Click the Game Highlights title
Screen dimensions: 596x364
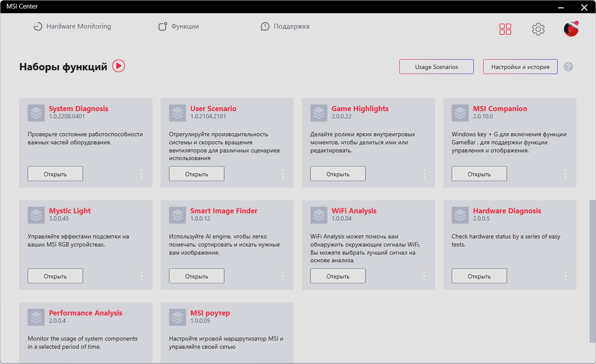360,109
